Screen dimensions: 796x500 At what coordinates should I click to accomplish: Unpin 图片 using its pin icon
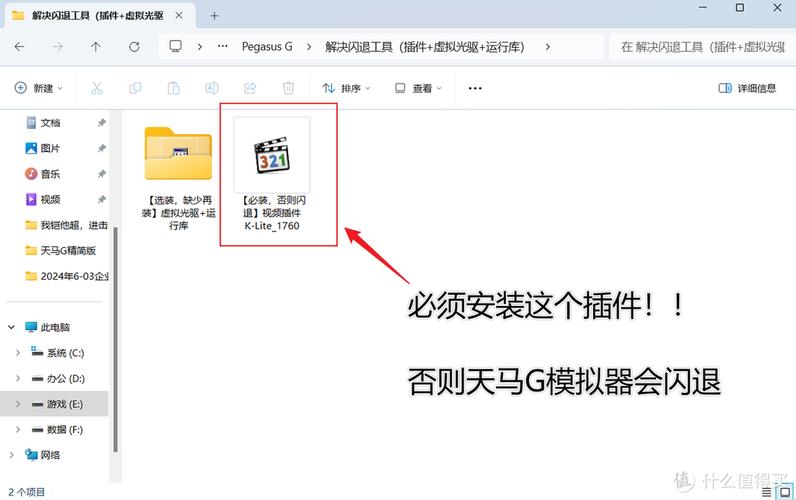click(x=102, y=148)
